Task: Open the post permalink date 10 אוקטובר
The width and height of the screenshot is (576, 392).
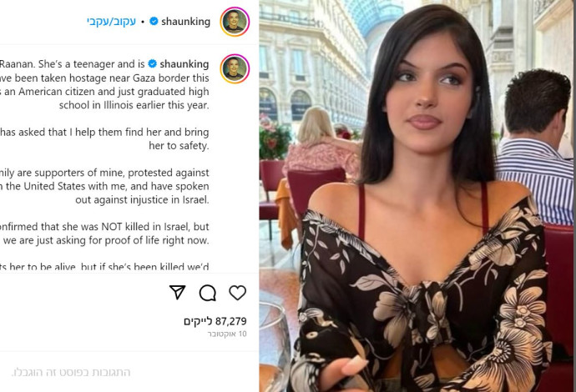Action: click(x=227, y=334)
